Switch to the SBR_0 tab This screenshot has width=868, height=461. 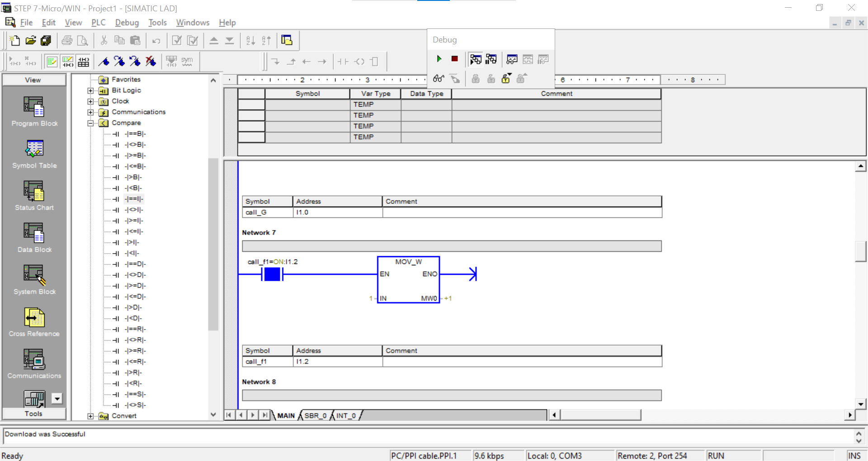(315, 415)
